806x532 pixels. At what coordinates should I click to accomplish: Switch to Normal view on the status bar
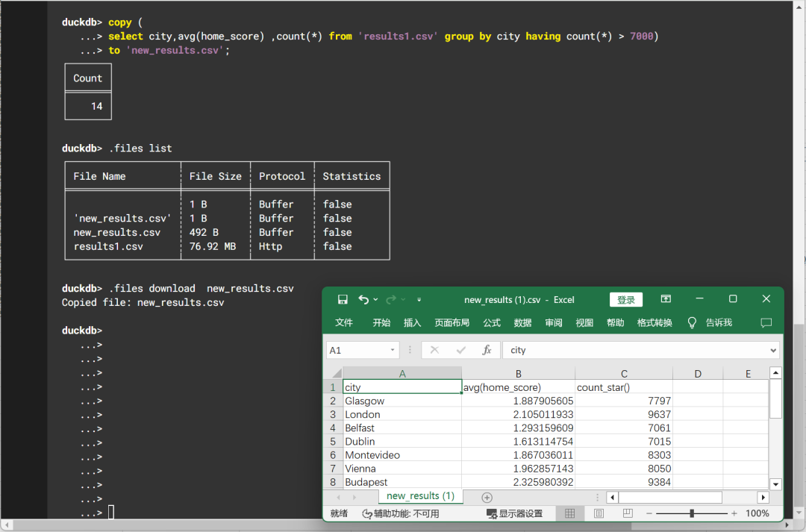pos(570,513)
